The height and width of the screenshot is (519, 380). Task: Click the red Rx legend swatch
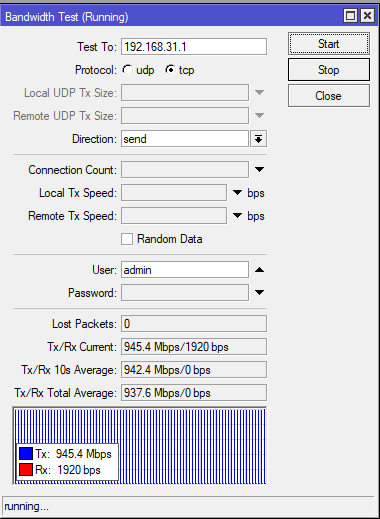click(x=26, y=470)
